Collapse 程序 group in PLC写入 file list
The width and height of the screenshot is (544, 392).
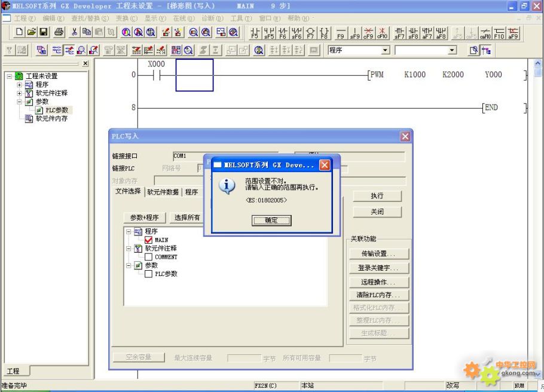click(x=129, y=231)
